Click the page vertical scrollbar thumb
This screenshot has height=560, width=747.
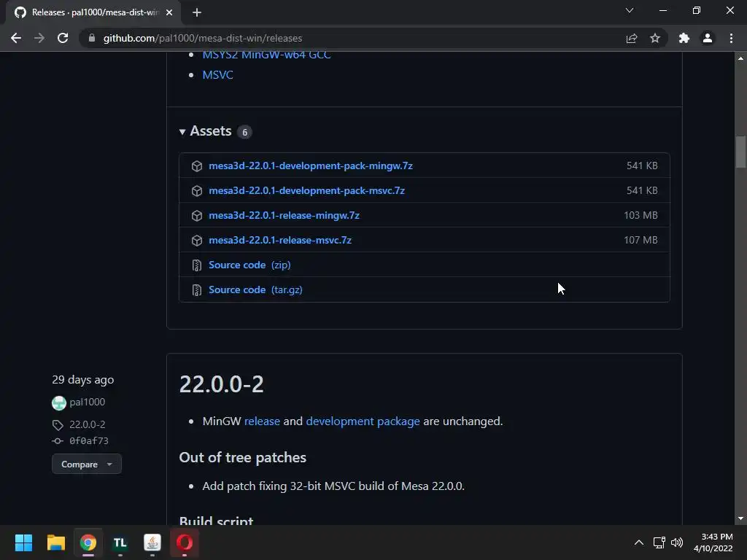coord(740,152)
